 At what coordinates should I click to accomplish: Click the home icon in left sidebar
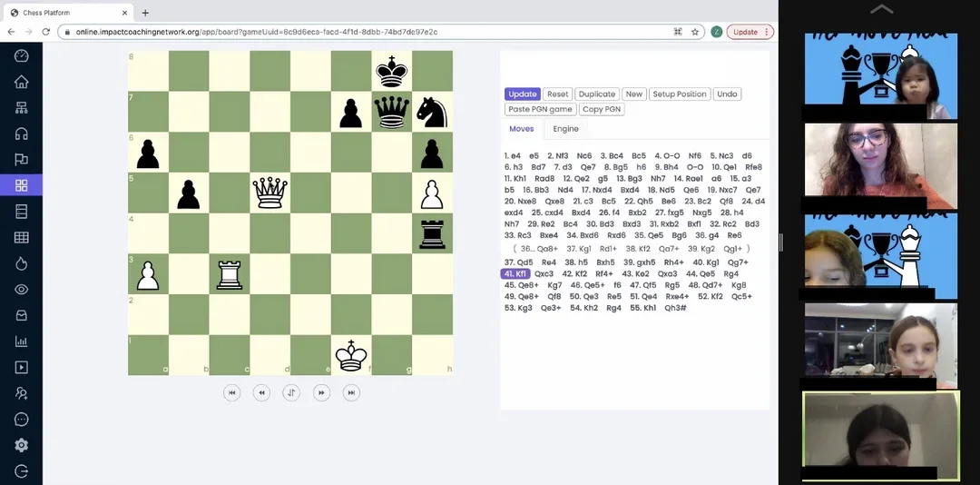point(21,82)
